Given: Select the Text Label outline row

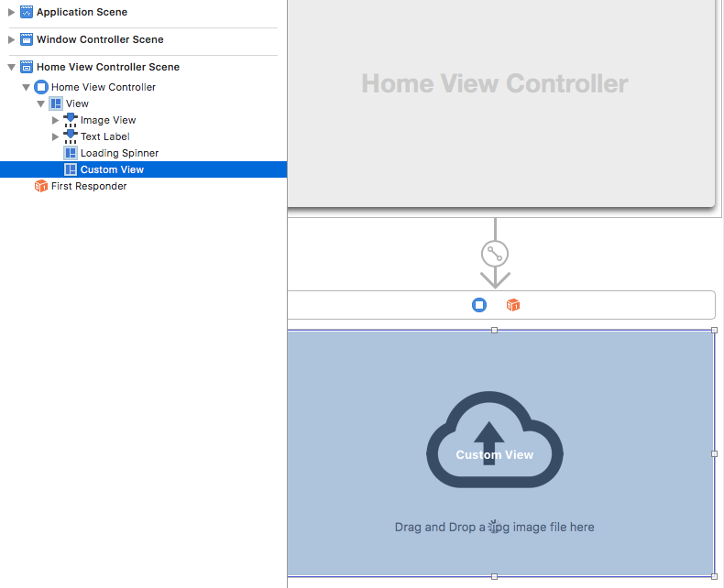Looking at the screenshot, I should click(x=104, y=136).
